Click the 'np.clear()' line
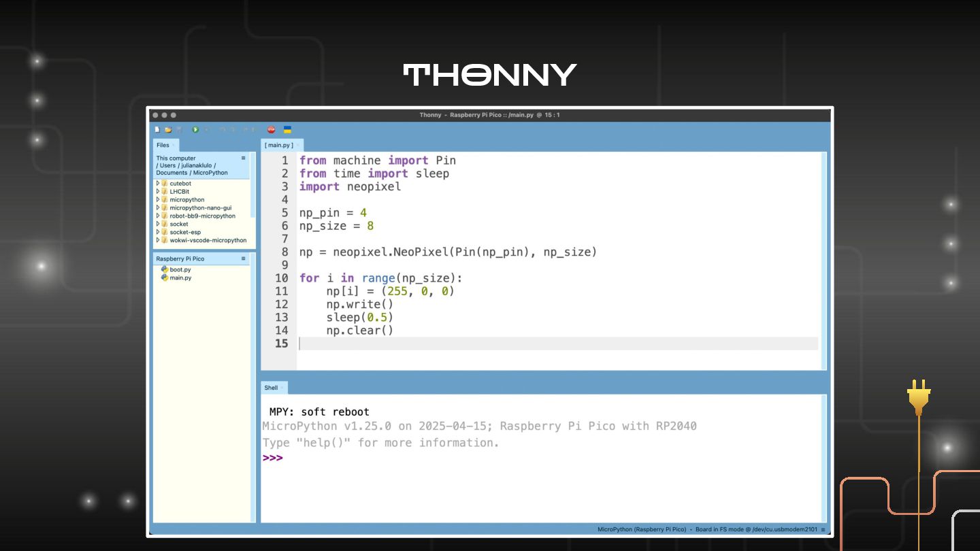Screen dimensions: 980x551 point(359,331)
